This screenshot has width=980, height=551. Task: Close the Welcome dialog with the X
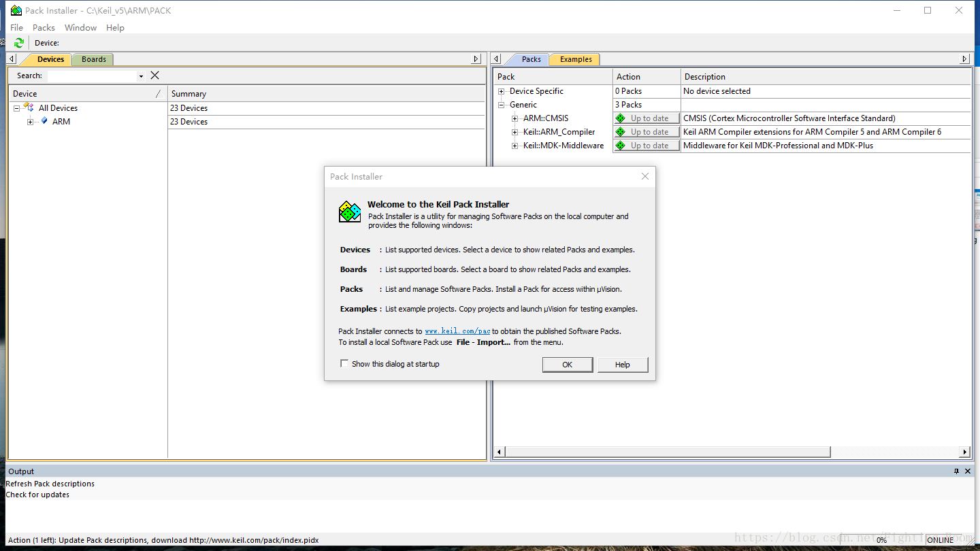click(645, 176)
